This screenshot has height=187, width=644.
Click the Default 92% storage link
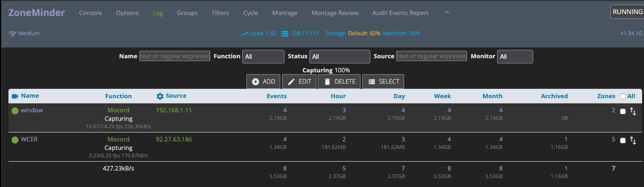pyautogui.click(x=364, y=34)
